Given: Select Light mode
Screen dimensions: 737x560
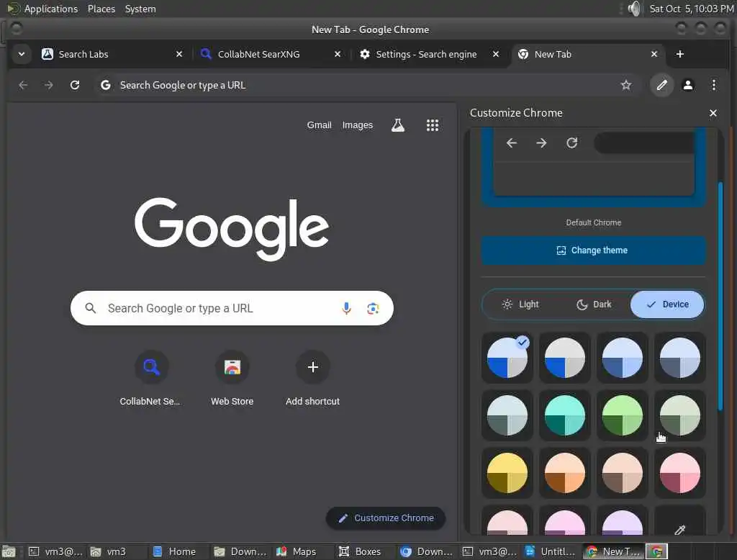Looking at the screenshot, I should (520, 304).
